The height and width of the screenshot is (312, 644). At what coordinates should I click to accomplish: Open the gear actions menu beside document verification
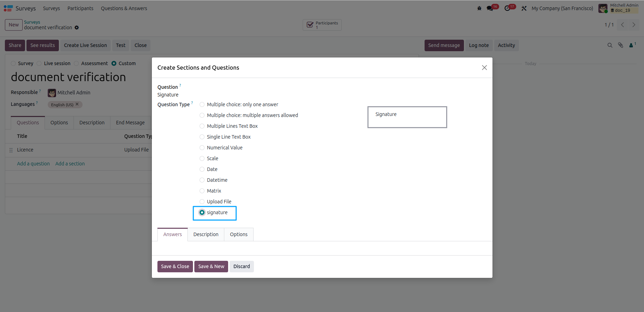(77, 28)
